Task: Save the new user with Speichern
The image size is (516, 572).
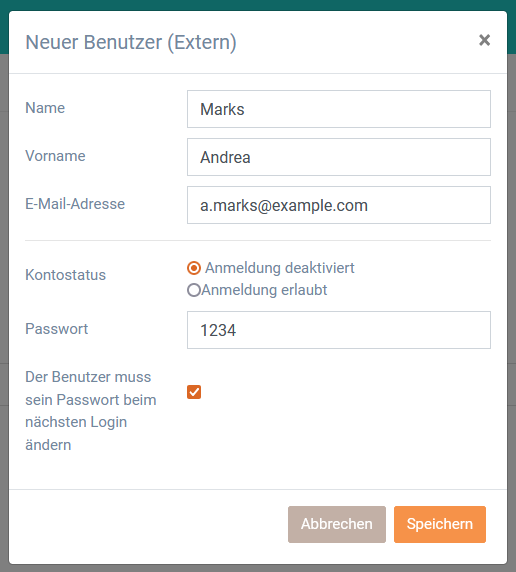Action: 440,524
